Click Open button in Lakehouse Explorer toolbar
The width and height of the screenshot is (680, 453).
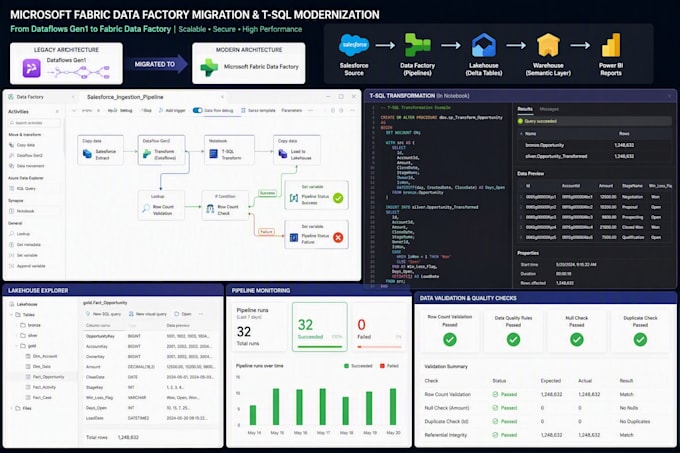click(183, 314)
